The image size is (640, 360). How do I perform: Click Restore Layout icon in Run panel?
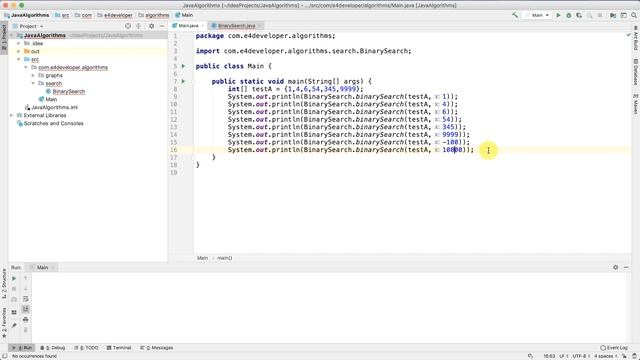pyautogui.click(x=14, y=312)
